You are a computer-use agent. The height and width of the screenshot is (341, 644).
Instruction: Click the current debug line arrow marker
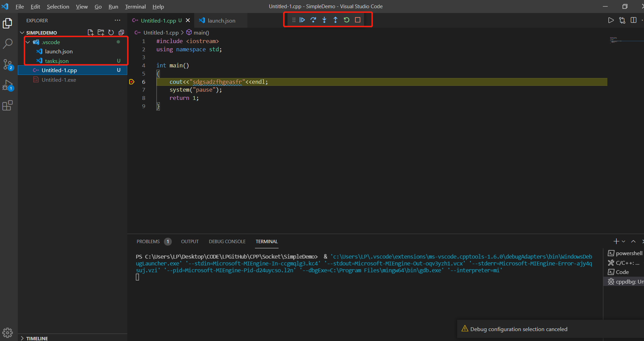pos(132,82)
